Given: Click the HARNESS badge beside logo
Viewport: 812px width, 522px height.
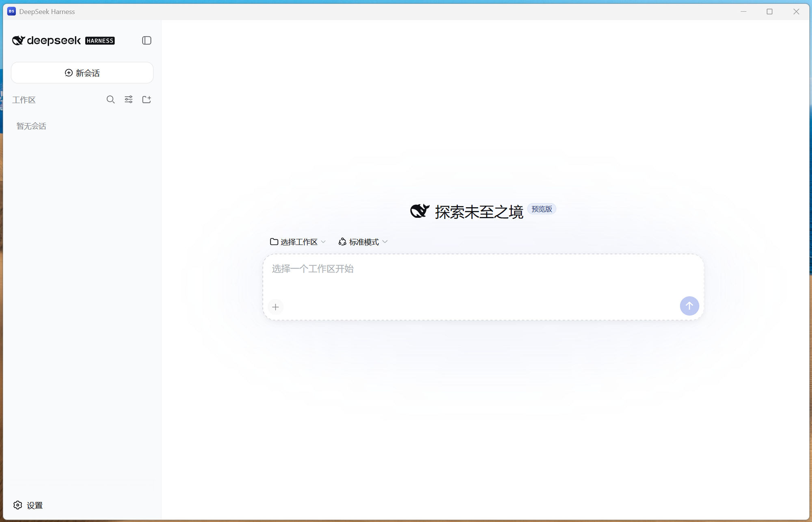Looking at the screenshot, I should [x=100, y=41].
